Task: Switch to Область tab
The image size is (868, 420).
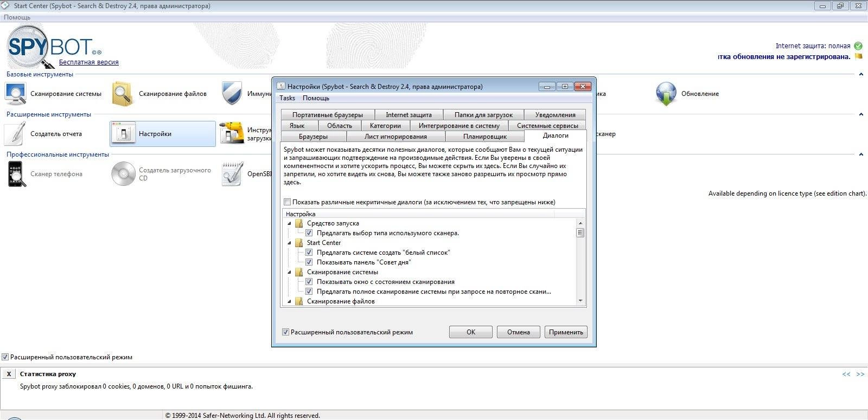Action: coord(340,126)
